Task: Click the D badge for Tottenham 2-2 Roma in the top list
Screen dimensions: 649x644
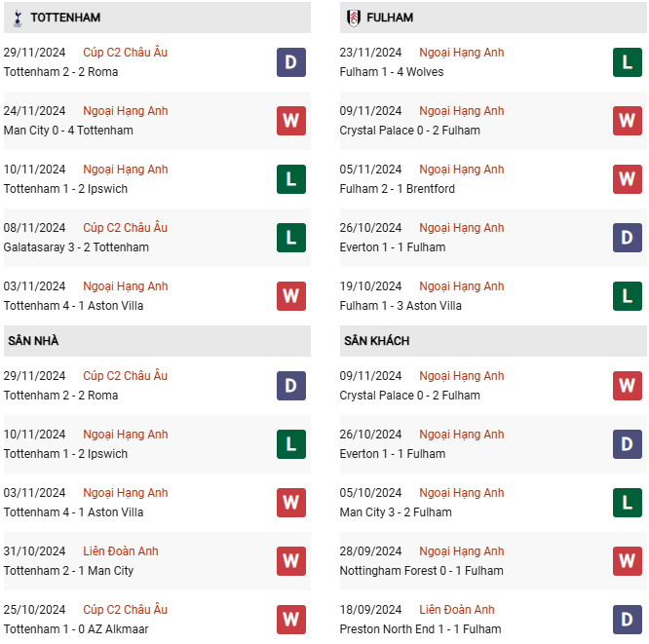Action: pyautogui.click(x=291, y=62)
